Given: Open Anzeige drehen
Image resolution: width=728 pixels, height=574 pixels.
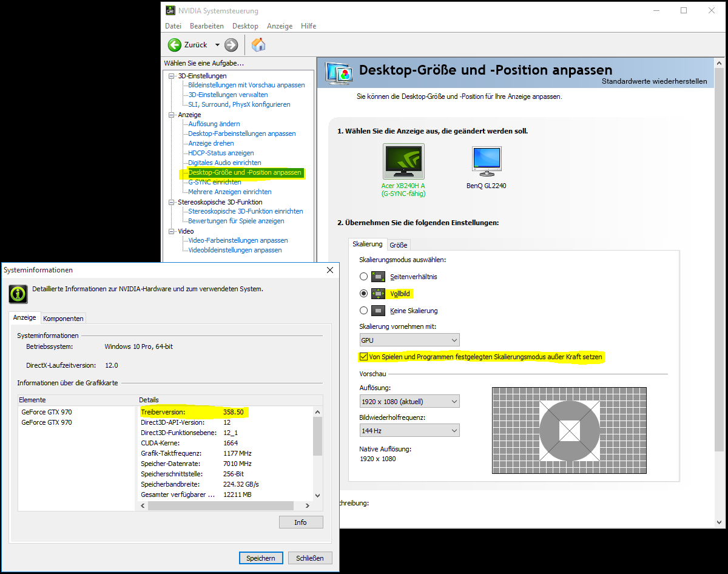Looking at the screenshot, I should (211, 143).
